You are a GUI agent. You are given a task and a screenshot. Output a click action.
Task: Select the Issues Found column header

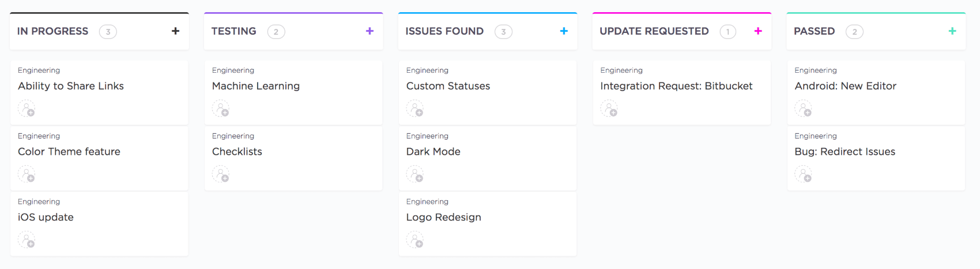(444, 31)
